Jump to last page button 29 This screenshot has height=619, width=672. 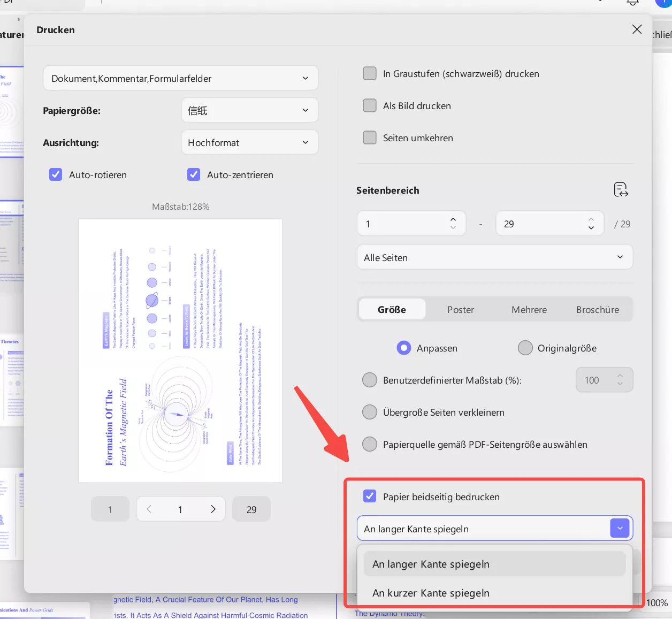tap(251, 509)
